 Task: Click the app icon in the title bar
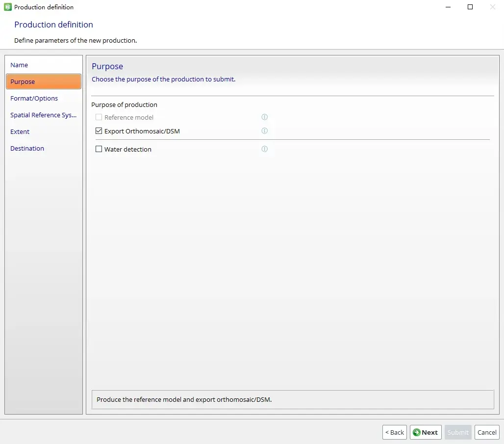click(7, 7)
